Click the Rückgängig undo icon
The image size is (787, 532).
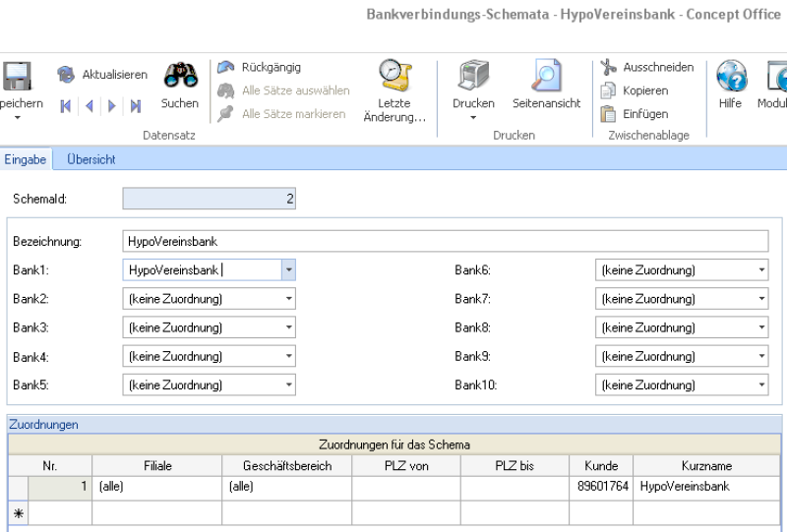tap(226, 67)
